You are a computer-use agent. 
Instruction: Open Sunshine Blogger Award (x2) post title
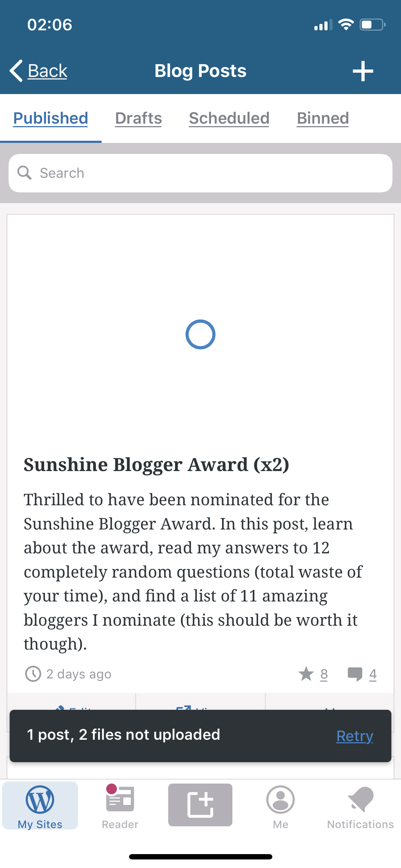(x=156, y=465)
